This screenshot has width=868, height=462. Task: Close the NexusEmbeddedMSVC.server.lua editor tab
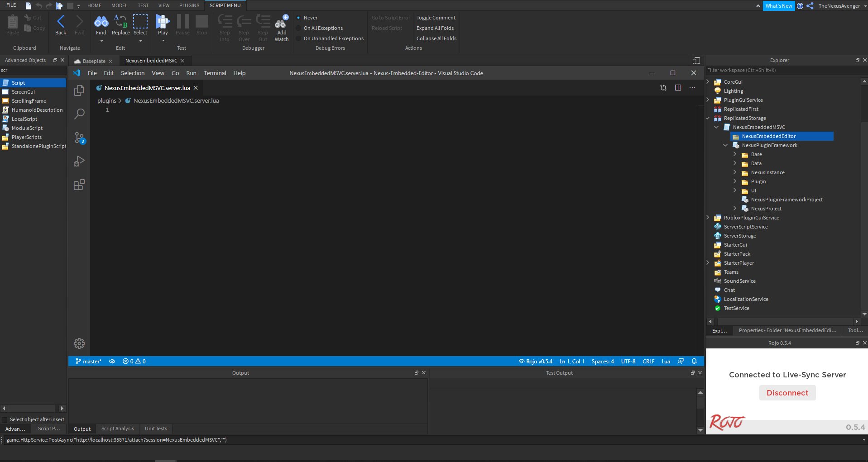(x=196, y=88)
